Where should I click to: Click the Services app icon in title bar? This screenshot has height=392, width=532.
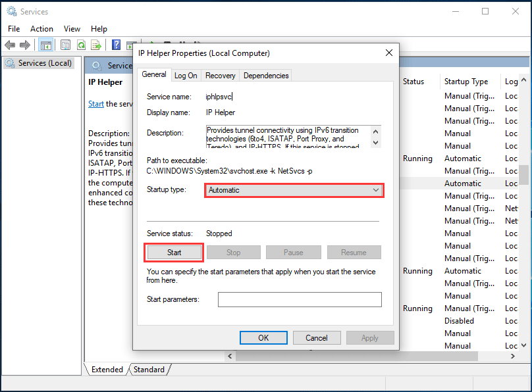[10, 11]
